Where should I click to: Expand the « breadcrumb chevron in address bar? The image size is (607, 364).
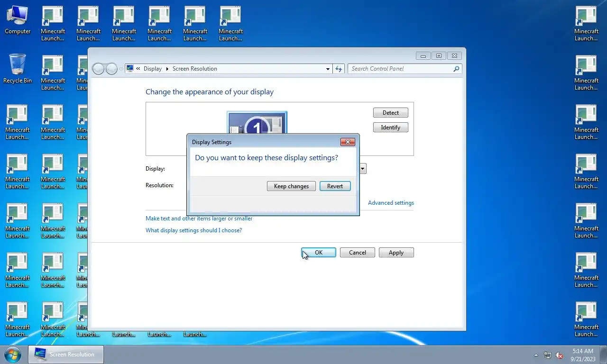pos(138,69)
